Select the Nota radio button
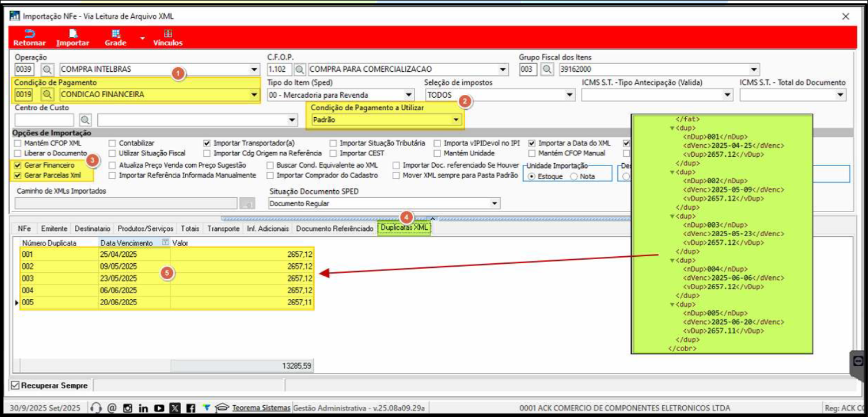 (x=574, y=177)
